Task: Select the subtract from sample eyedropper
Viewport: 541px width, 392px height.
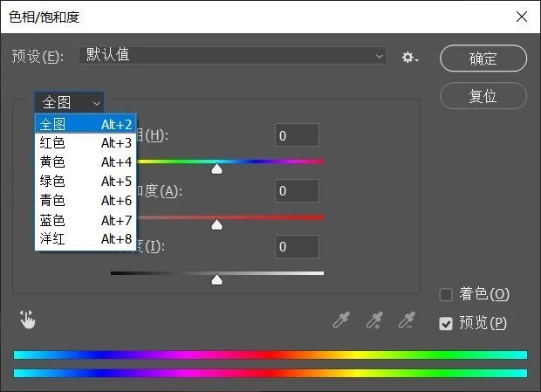Action: tap(406, 320)
